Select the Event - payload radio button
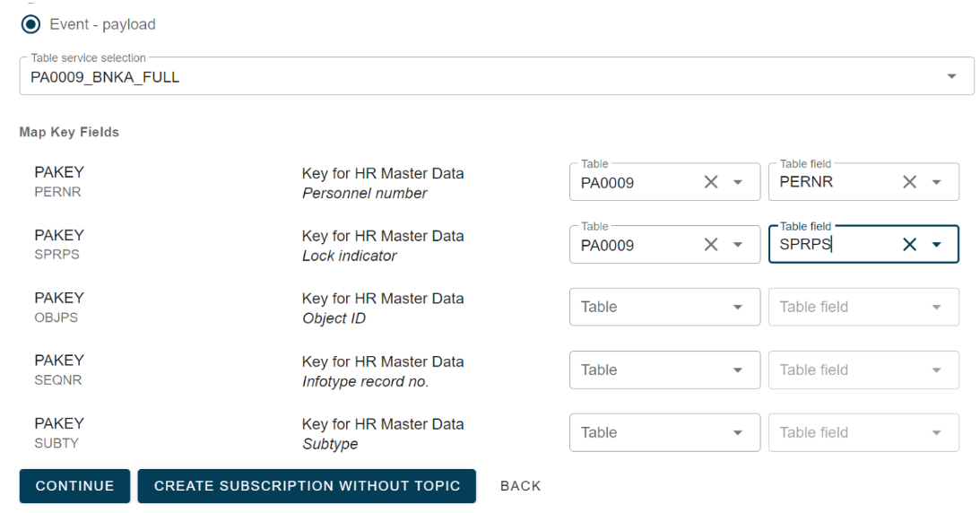980x513 pixels. pyautogui.click(x=30, y=24)
